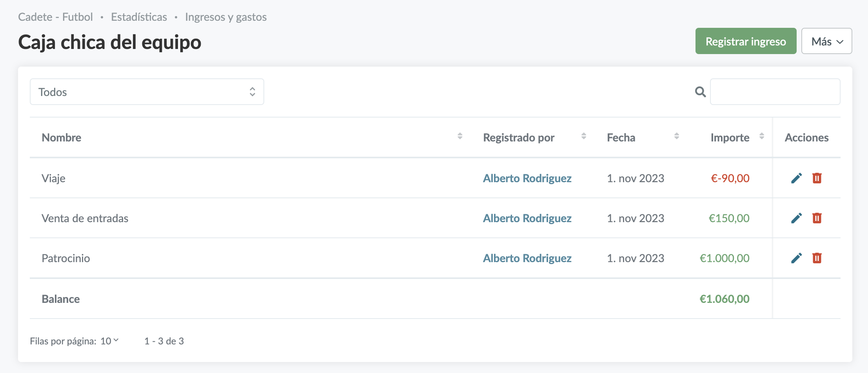Open Alberto Rodriguez link in Viaje row
This screenshot has height=373, width=868.
(x=527, y=178)
